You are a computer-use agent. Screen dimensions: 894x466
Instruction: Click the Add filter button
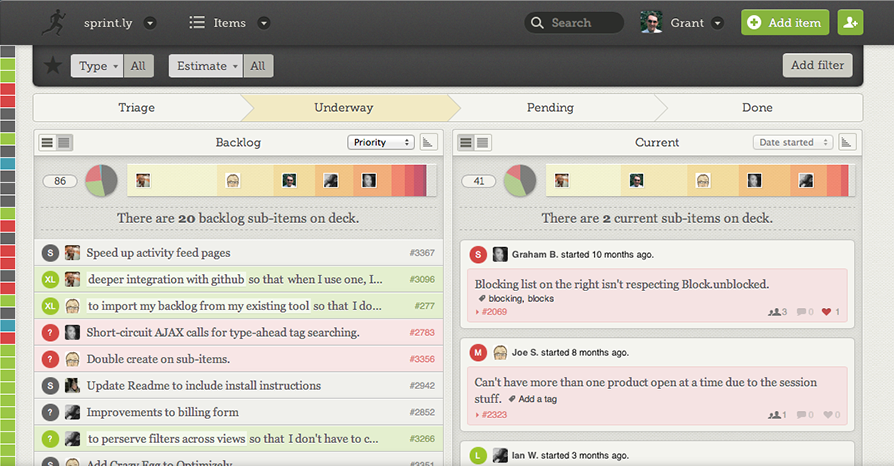tap(817, 65)
